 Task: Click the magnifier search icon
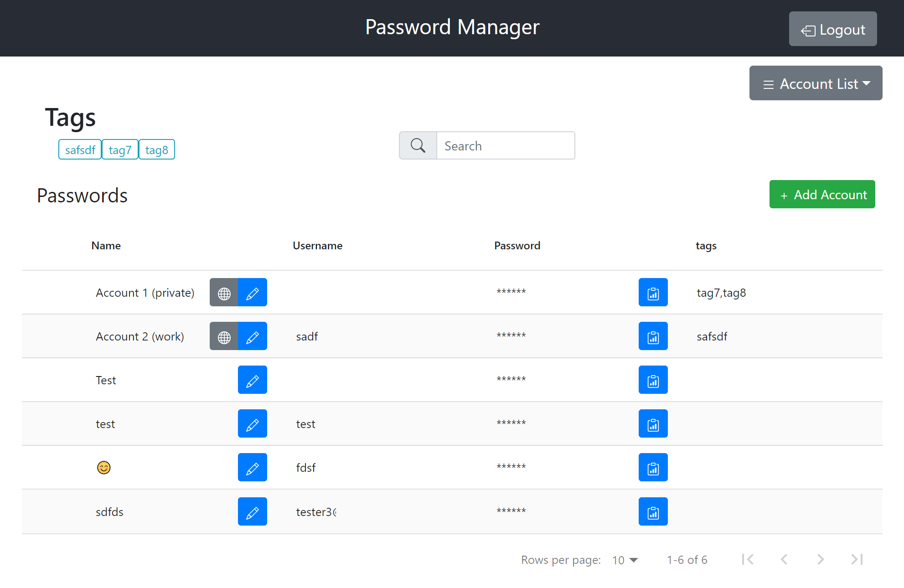point(418,145)
